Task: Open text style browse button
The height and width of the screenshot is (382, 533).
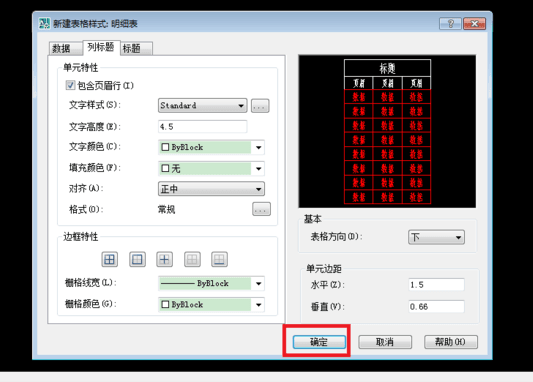Action: pos(260,106)
